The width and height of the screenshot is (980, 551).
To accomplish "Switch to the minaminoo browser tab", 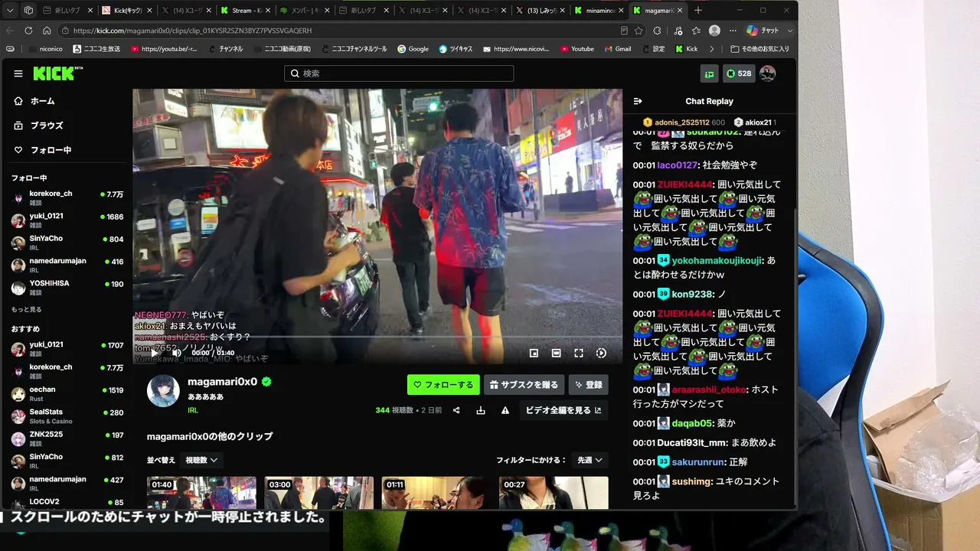I will [599, 11].
